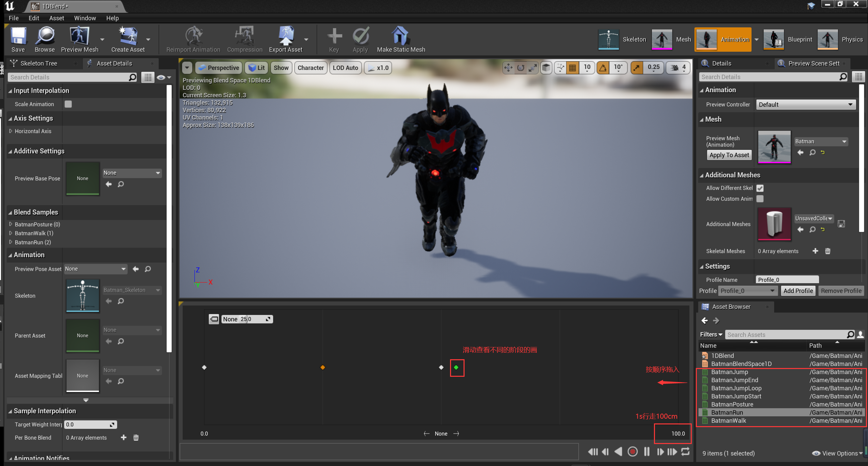Click the Key plus icon in toolbar

pos(334,36)
